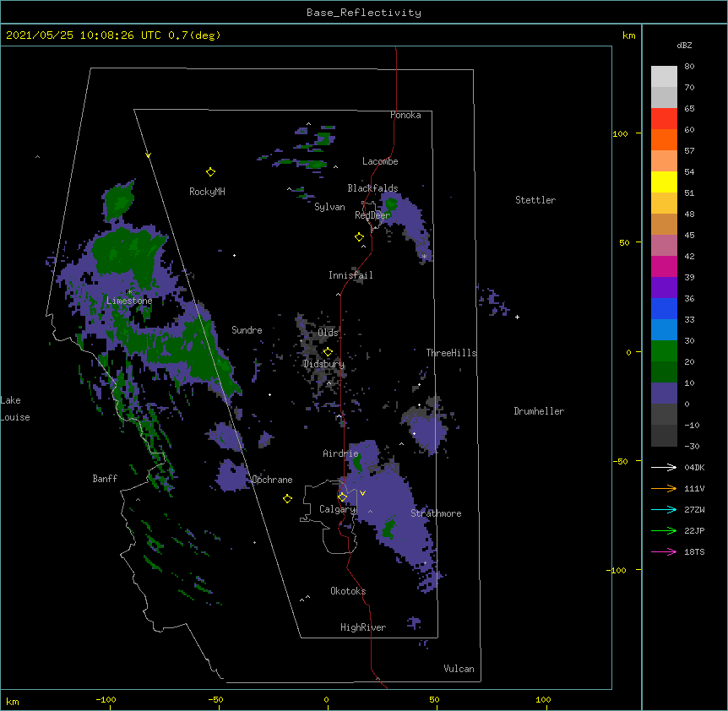The width and height of the screenshot is (728, 711).
Task: Click the Lake Louise label
Action: 15,409
